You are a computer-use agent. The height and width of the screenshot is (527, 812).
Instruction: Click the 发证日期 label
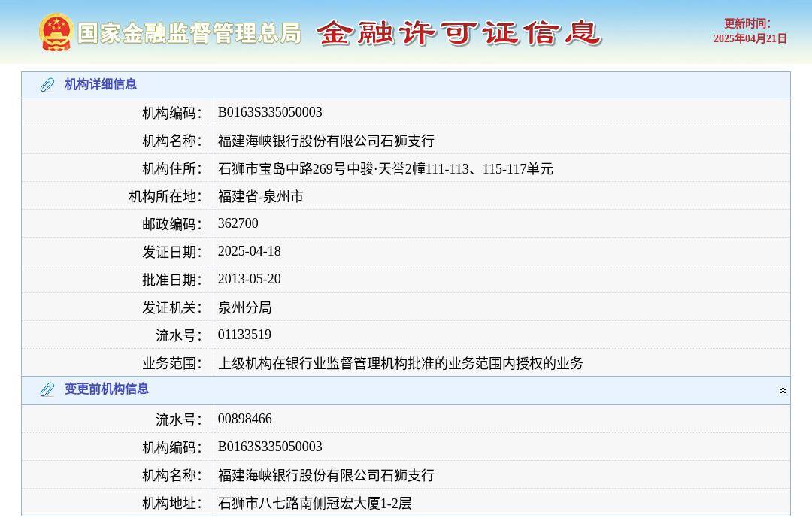(172, 252)
